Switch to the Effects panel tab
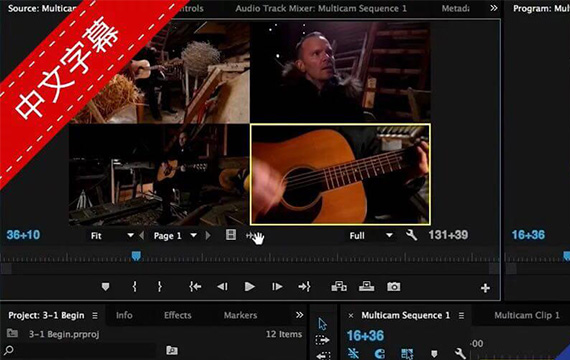 pos(177,315)
